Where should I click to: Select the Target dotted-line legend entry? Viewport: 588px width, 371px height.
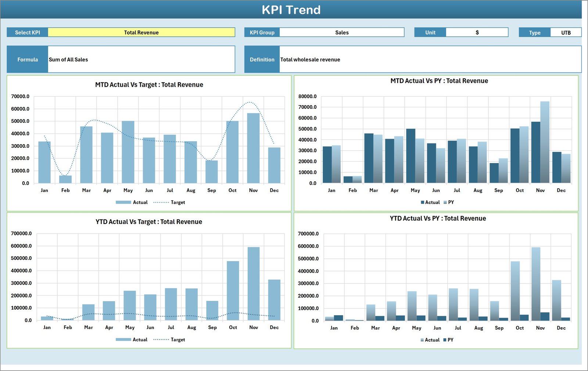[178, 202]
